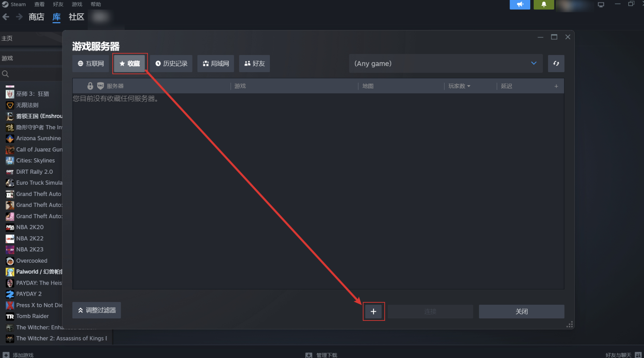Click the plus button to add a server
This screenshot has height=358, width=644.
(373, 311)
